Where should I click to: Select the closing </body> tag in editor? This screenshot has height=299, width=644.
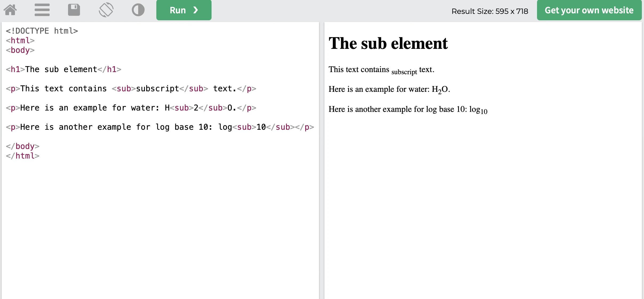pyautogui.click(x=23, y=146)
